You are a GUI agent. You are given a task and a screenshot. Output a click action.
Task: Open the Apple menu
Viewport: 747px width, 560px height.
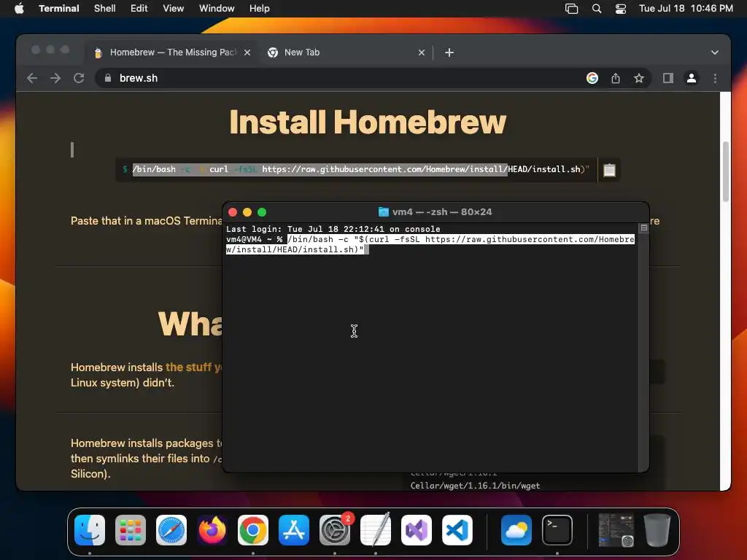point(19,9)
